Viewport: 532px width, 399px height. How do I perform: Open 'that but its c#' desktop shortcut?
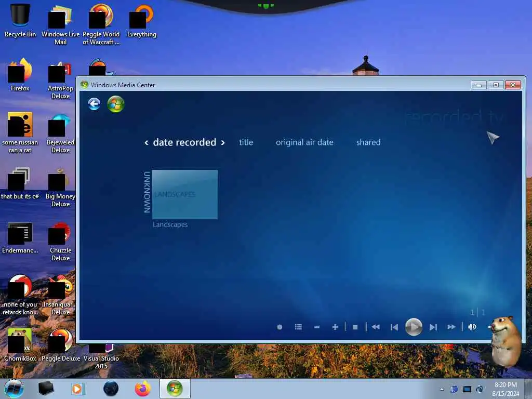(20, 182)
